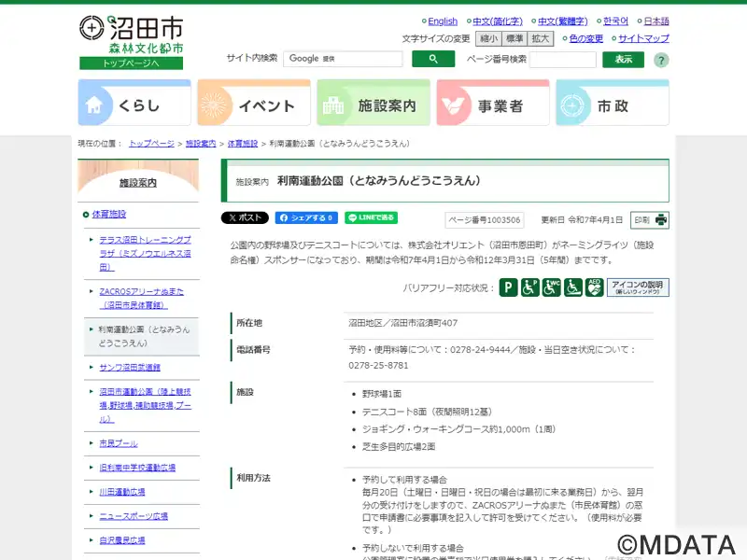Click the print button with printer icon

pyautogui.click(x=650, y=220)
